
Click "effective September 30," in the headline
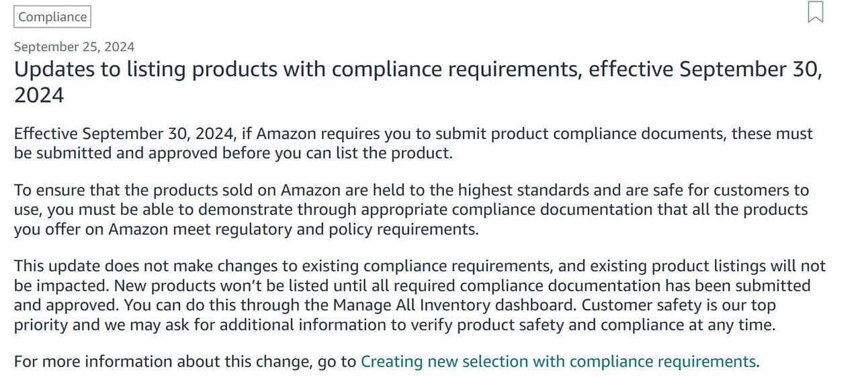705,70
